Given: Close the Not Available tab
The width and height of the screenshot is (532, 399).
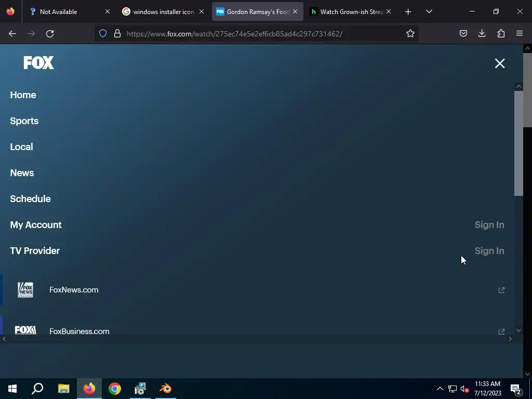Looking at the screenshot, I should pos(107,11).
